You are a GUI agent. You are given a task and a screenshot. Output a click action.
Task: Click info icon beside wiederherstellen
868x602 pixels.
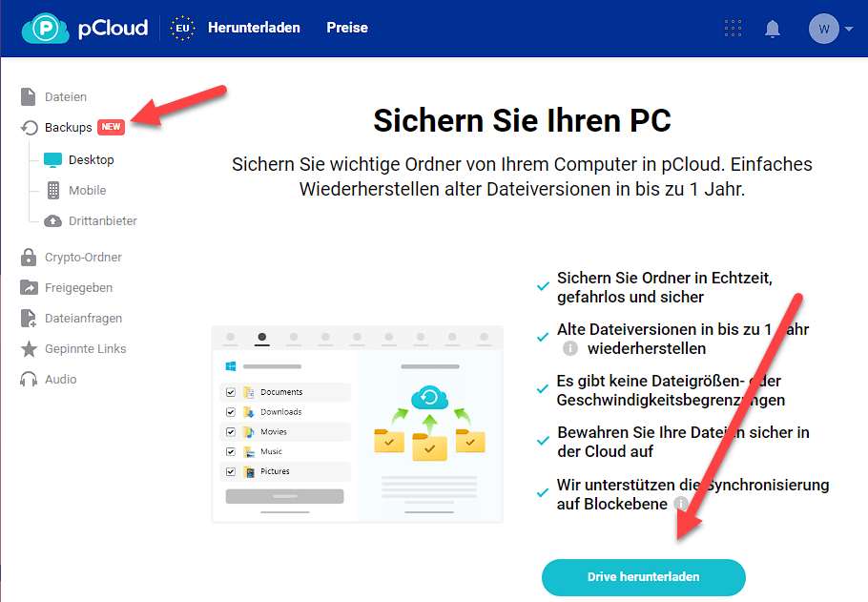[x=569, y=348]
